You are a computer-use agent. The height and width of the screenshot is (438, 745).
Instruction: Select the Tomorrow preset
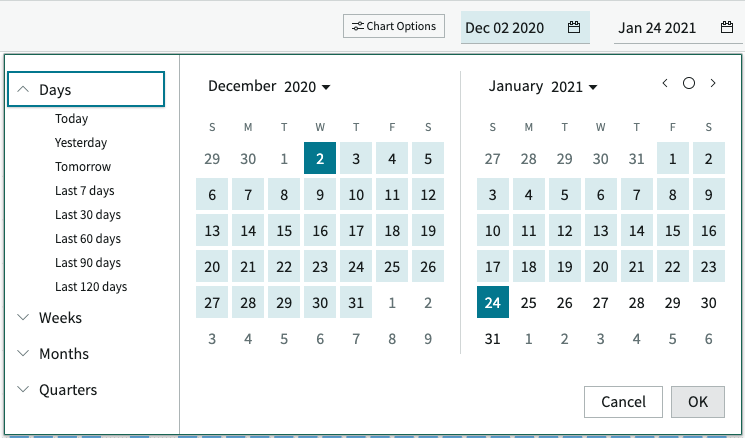click(x=83, y=166)
